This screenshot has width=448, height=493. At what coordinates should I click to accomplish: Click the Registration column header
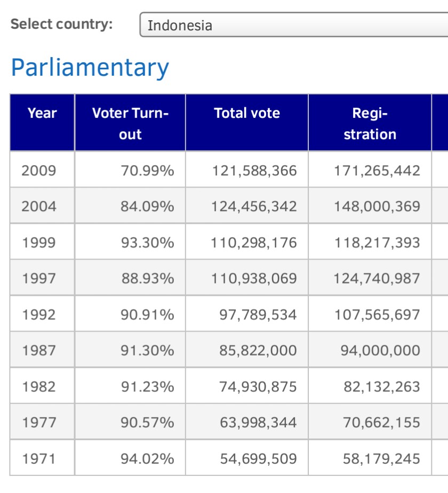coord(370,123)
